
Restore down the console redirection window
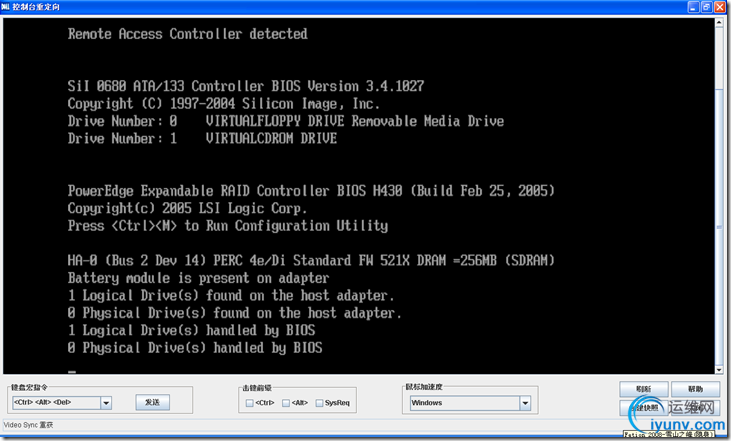707,7
